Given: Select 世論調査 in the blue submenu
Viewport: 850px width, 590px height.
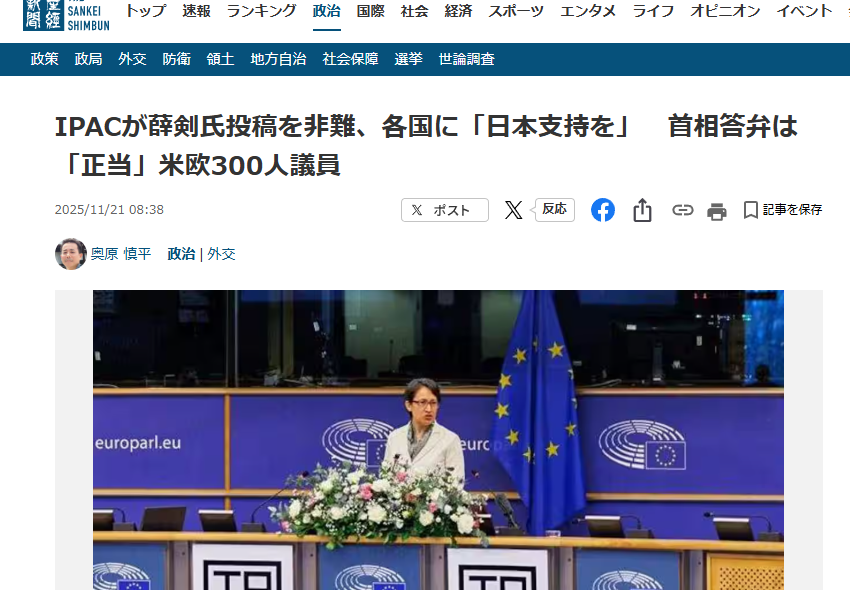Looking at the screenshot, I should click(x=467, y=59).
